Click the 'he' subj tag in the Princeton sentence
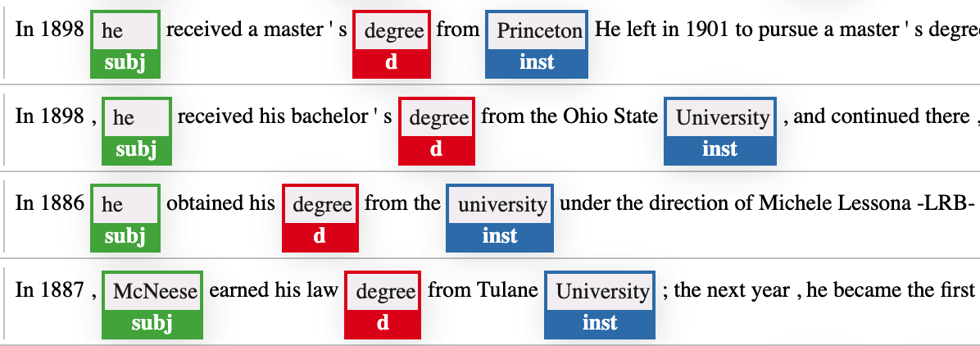Screen dimensions: 980x346 tap(125, 43)
